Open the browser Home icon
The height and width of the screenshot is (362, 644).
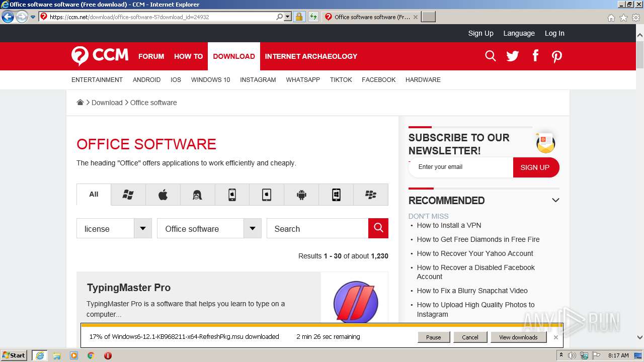611,18
